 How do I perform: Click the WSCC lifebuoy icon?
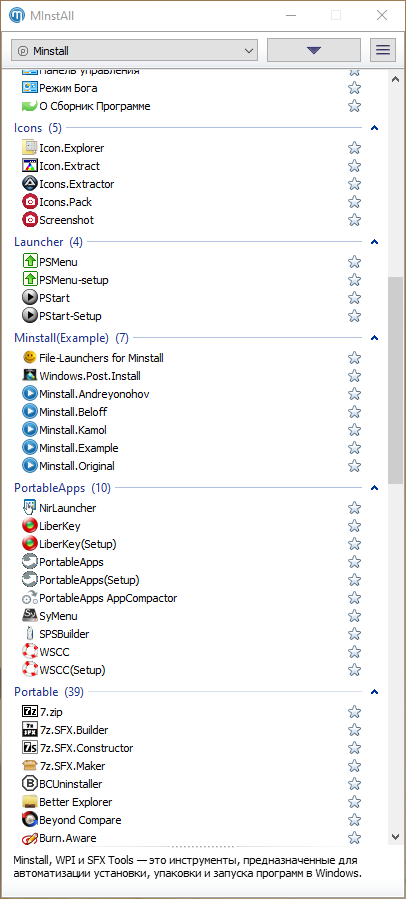click(29, 652)
